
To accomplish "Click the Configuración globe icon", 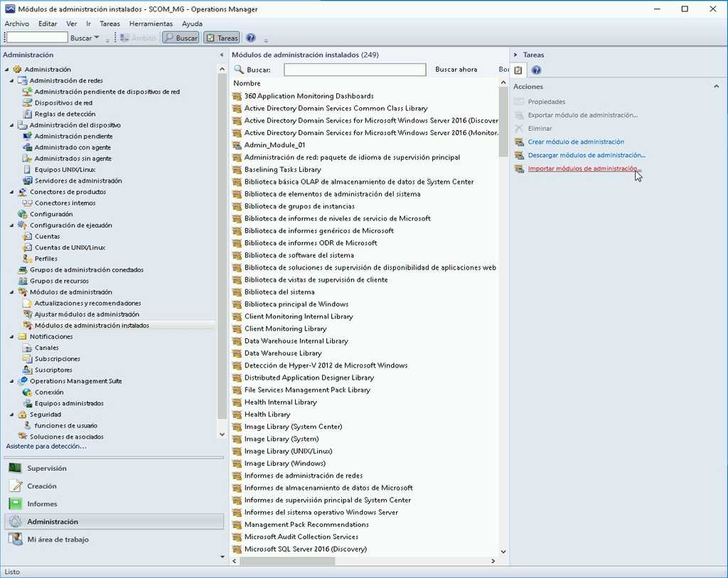I will coord(22,215).
